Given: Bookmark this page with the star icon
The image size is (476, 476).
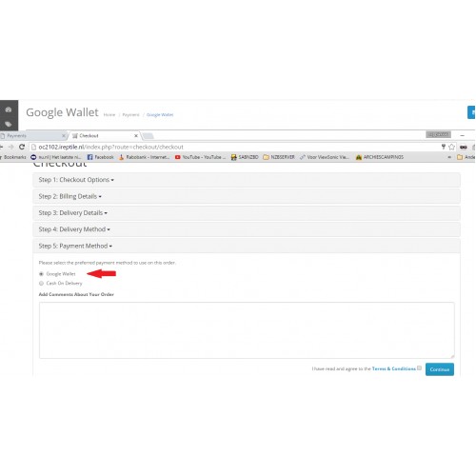Looking at the screenshot, I should (452, 147).
